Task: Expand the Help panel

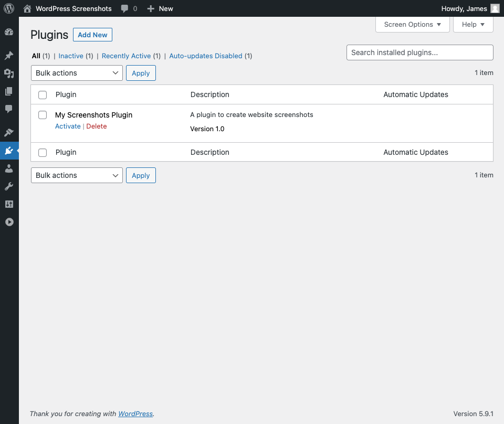Action: (x=473, y=24)
